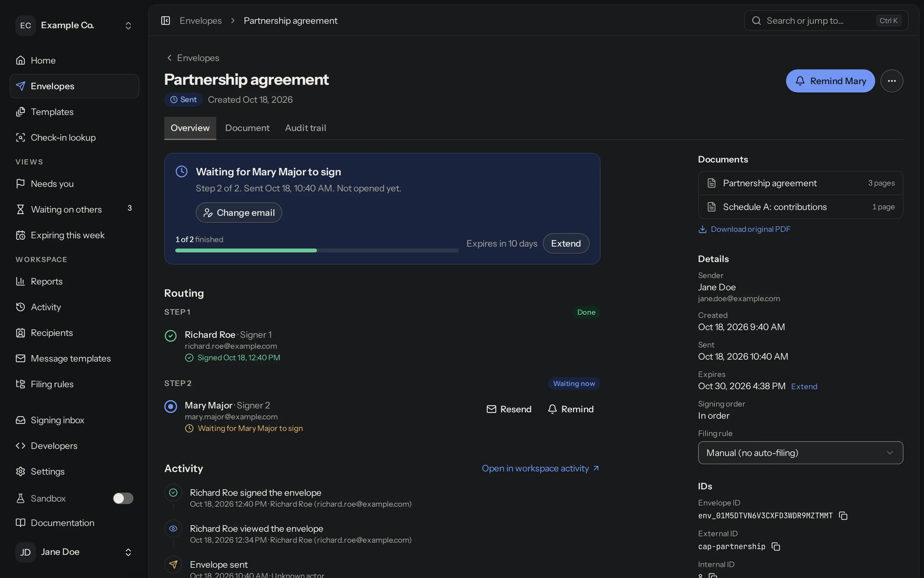
Task: Switch to the Document tab
Action: tap(247, 128)
